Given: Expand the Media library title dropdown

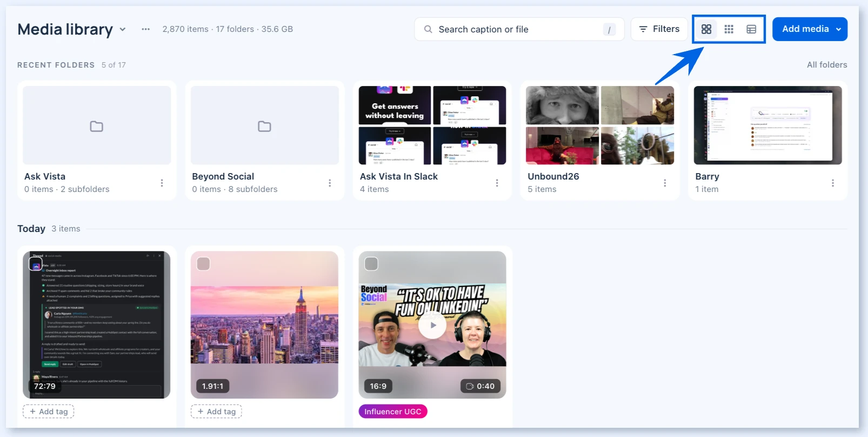Looking at the screenshot, I should point(123,29).
